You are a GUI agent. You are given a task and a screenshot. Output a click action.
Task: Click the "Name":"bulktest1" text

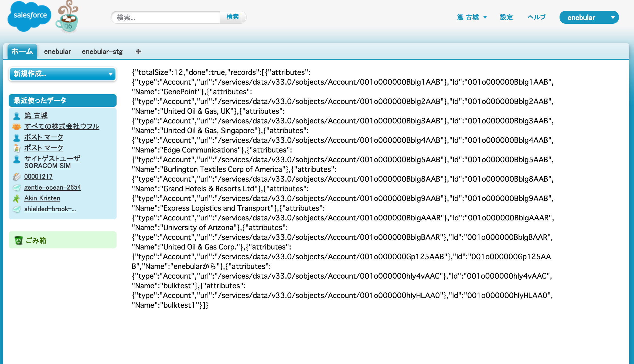click(x=166, y=305)
